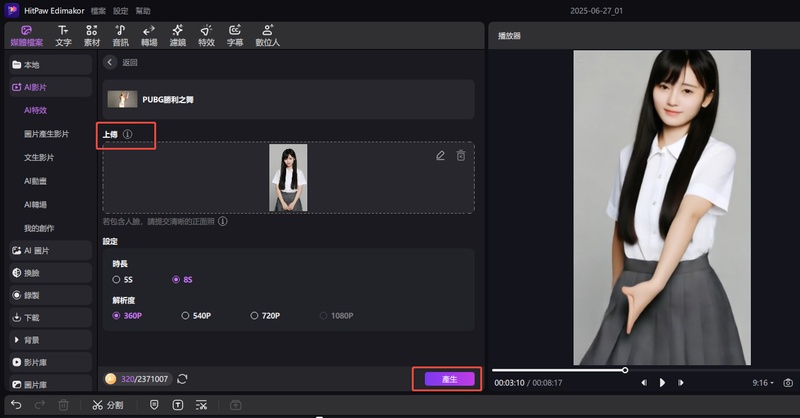This screenshot has height=418, width=800.
Task: Click the video preview image in player
Action: pyautogui.click(x=662, y=207)
